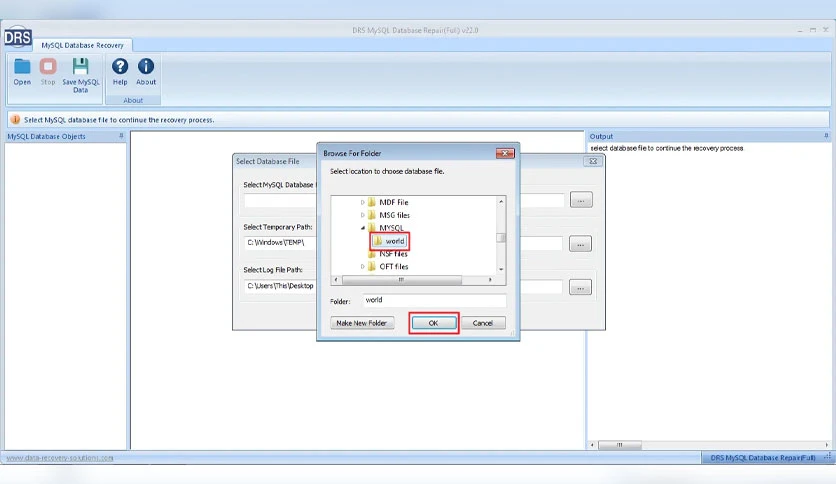Viewport: 836px width, 484px height.
Task: Collapse the MYSQL folder node
Action: [363, 228]
